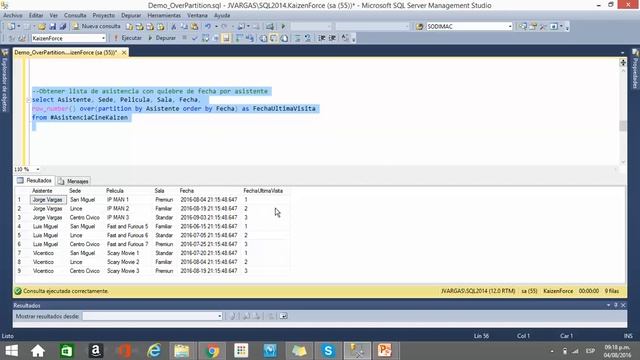
Task: Select the Jorge Vargas cell in row 1
Action: click(x=48, y=200)
